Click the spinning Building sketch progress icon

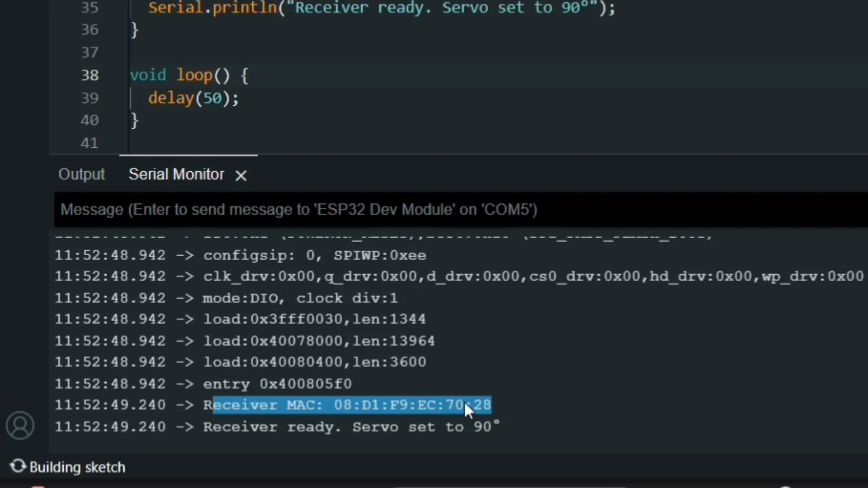(18, 466)
